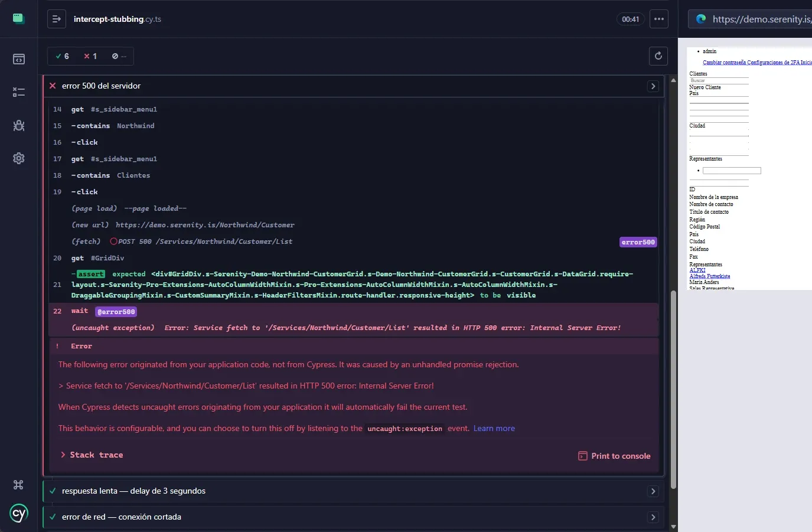The image size is (812, 532).
Task: Click 'Código Postal' column header in preview
Action: pos(705,227)
